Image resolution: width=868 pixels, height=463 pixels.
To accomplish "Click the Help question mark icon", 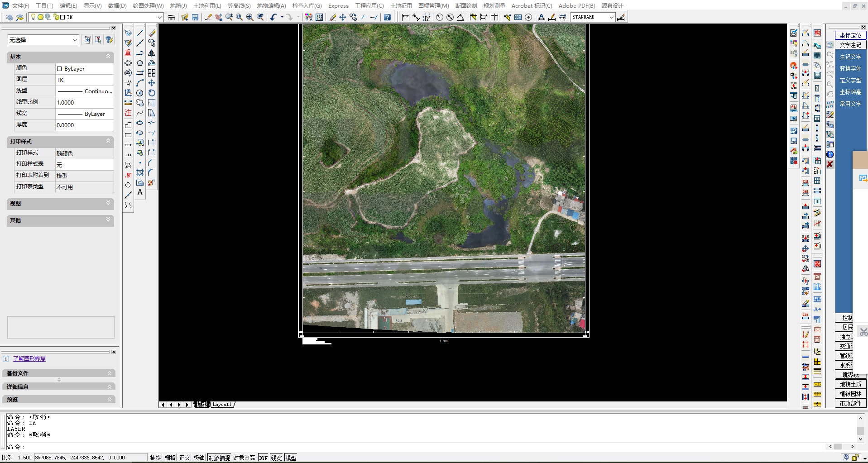I will (388, 17).
